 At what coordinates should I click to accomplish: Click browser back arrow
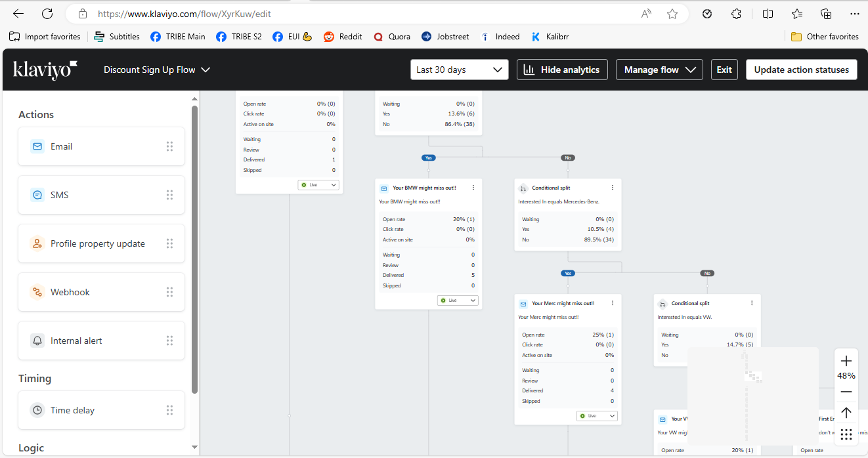pyautogui.click(x=18, y=14)
